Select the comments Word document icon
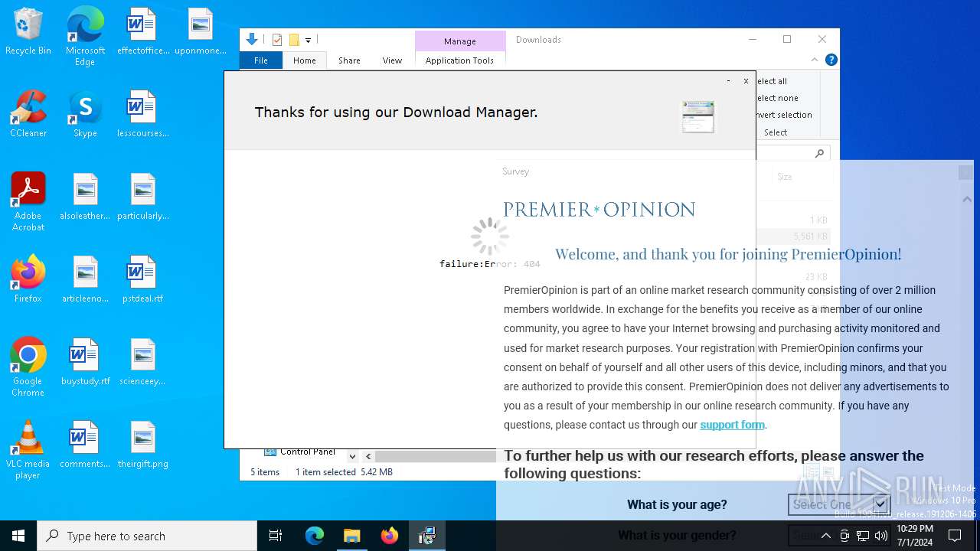Image resolution: width=980 pixels, height=551 pixels. tap(85, 445)
